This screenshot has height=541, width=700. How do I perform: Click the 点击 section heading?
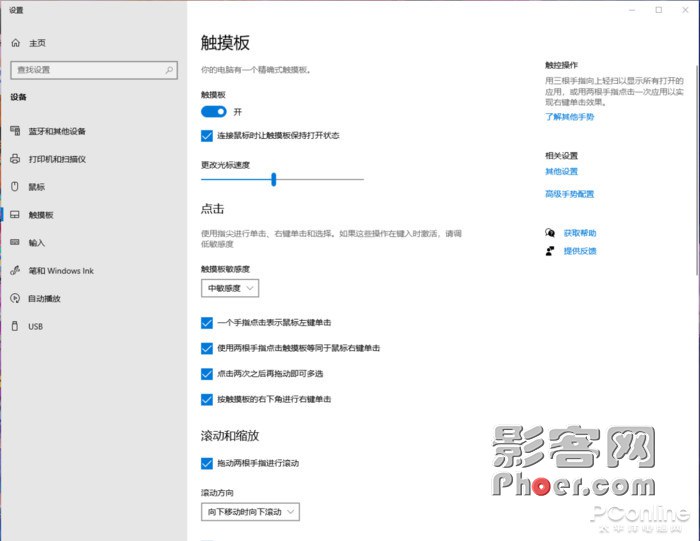212,208
